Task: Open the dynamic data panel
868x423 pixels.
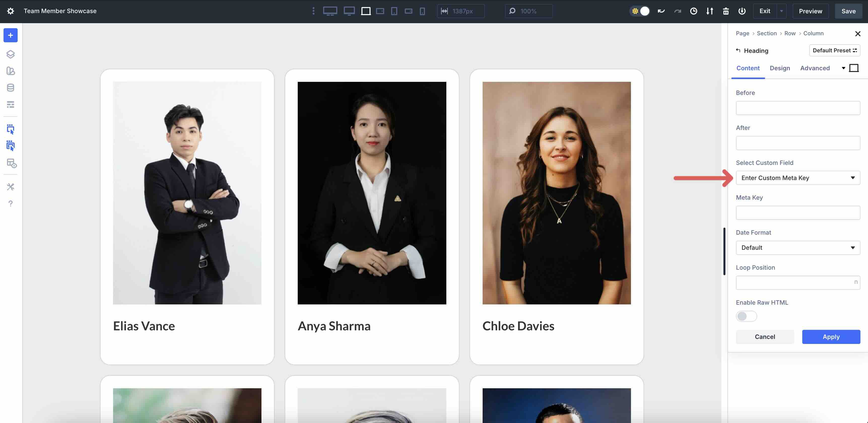Action: coord(10,88)
